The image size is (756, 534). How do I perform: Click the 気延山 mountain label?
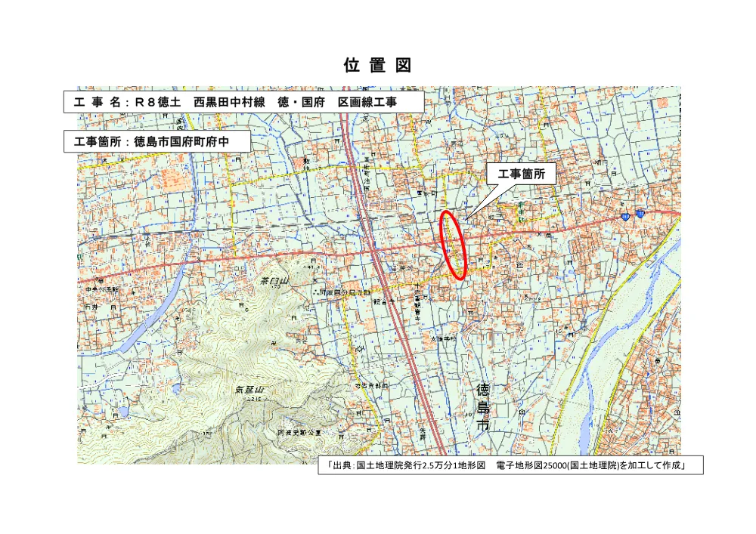click(249, 390)
